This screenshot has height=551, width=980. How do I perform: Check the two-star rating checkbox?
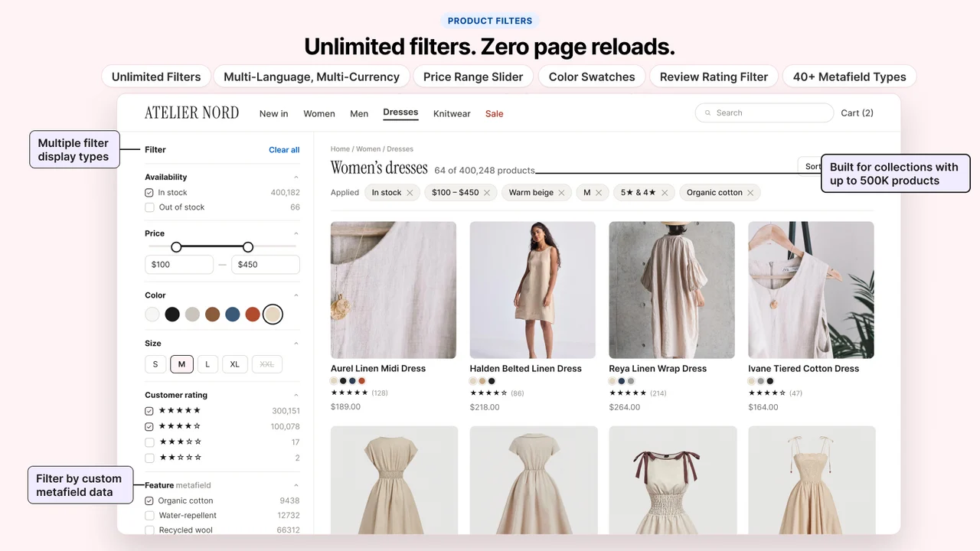(x=149, y=458)
